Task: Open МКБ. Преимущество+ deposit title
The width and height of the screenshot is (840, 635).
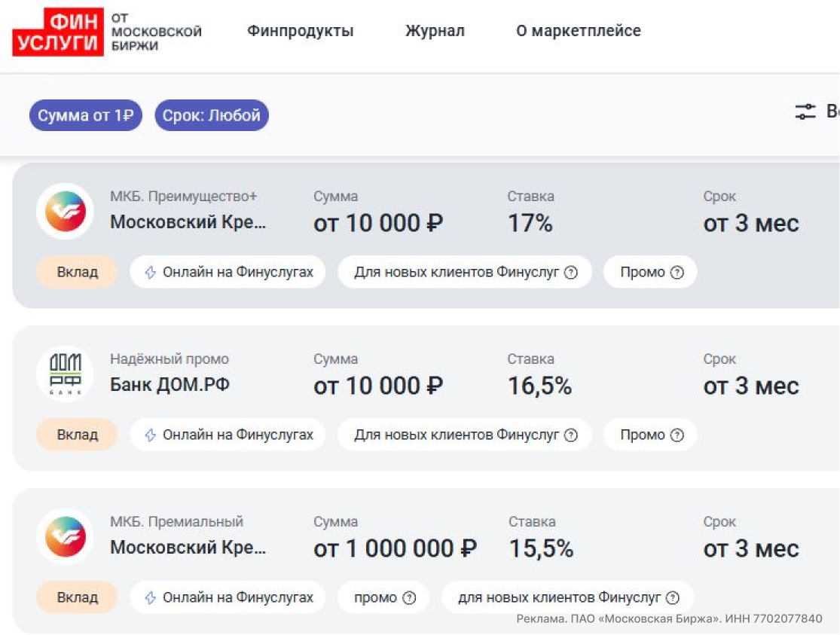Action: [184, 197]
